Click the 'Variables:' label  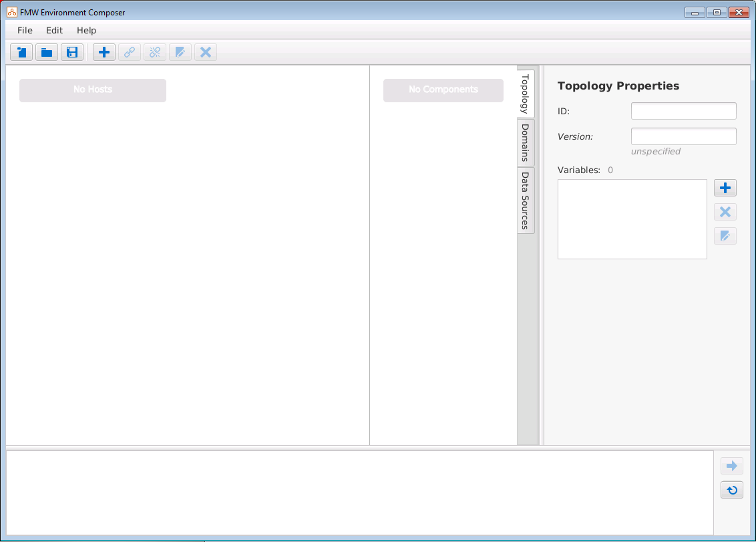578,170
